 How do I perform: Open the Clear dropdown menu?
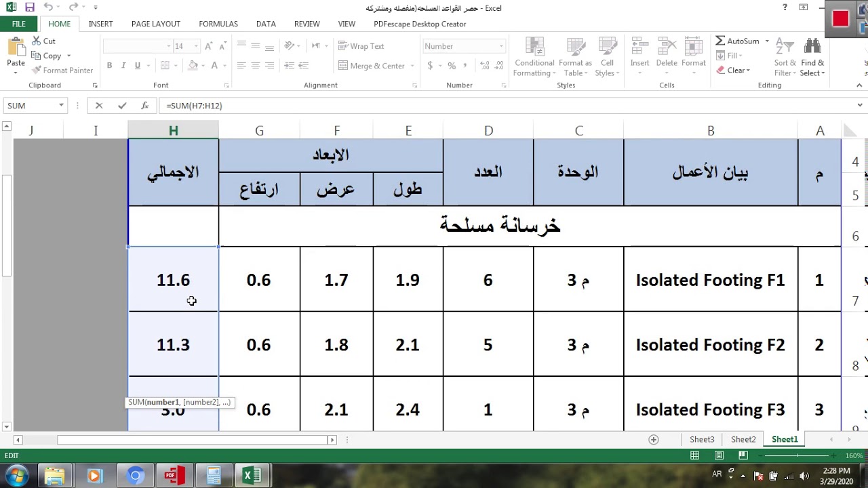coord(733,70)
